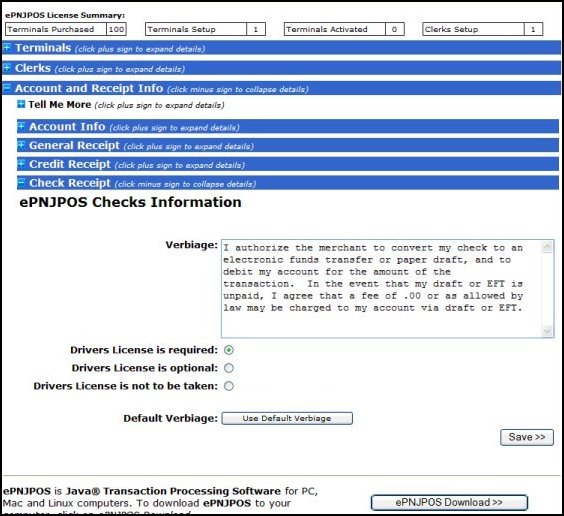Click inside the Verbiage text area
This screenshot has width=564, height=516.
coord(381,289)
